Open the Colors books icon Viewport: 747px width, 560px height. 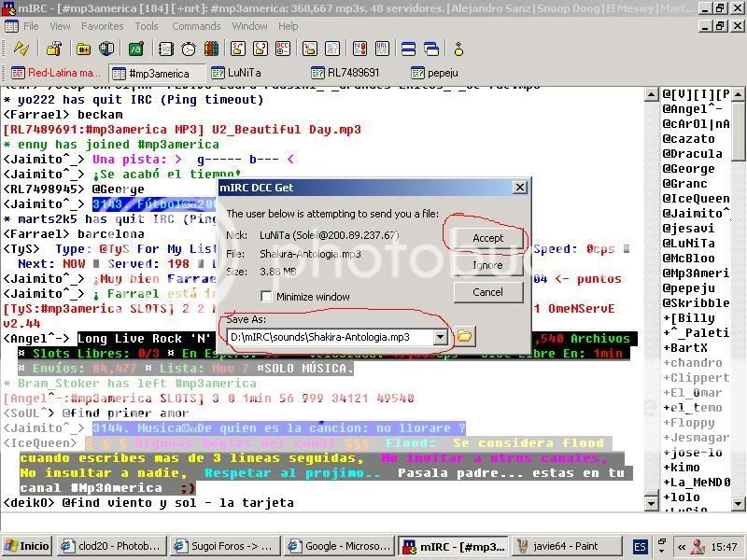tap(212, 49)
